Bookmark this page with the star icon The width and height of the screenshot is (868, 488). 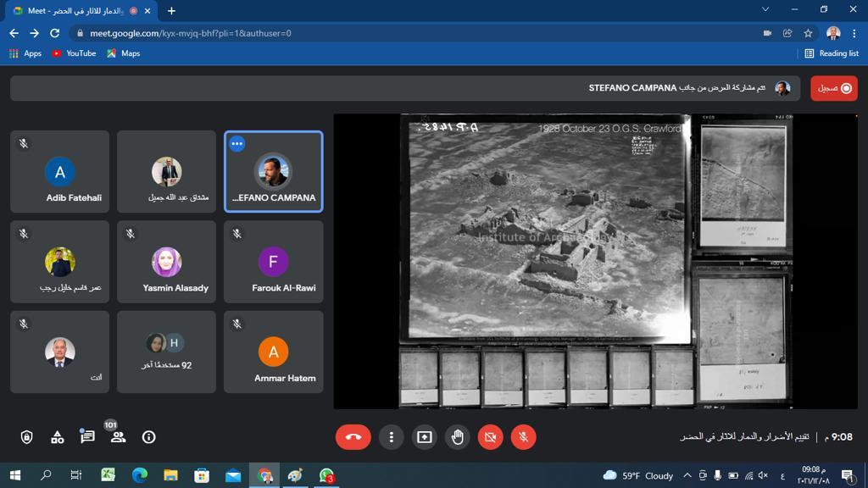click(808, 33)
